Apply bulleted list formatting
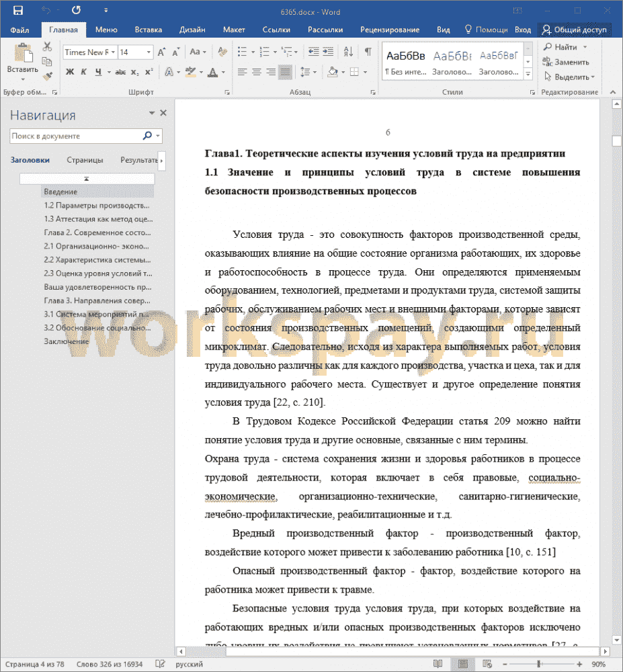Viewport: 623px width, 672px height. 243,52
